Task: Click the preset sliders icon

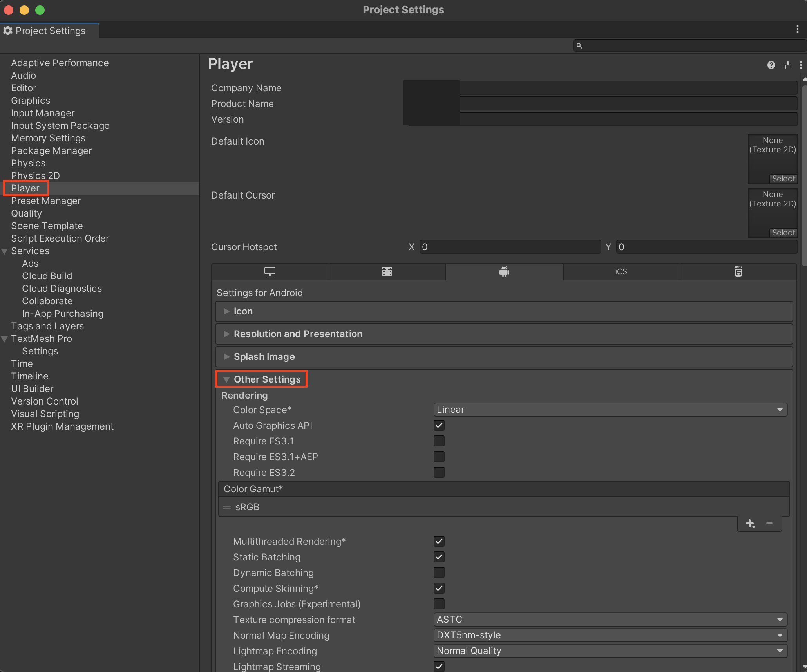Action: click(786, 65)
